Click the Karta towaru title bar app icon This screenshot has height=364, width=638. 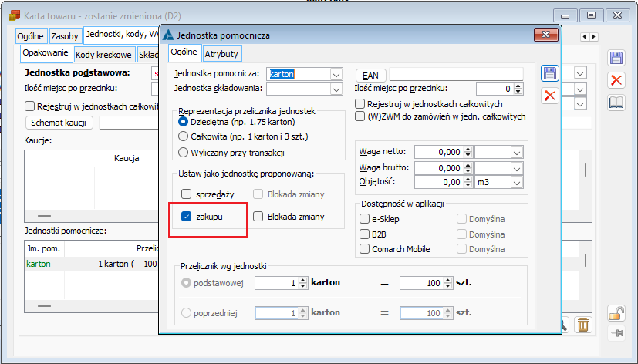[x=15, y=16]
